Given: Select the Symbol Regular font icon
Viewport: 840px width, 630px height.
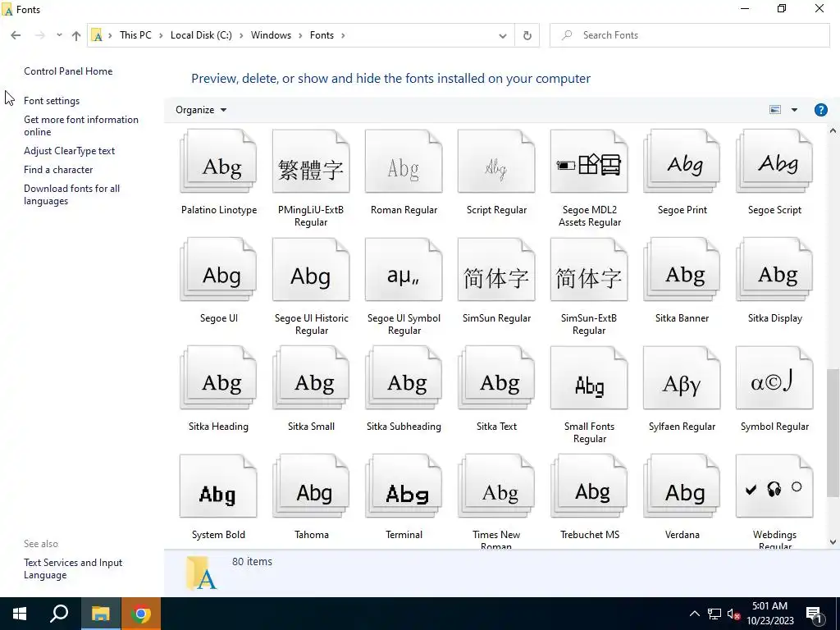Looking at the screenshot, I should point(774,377).
